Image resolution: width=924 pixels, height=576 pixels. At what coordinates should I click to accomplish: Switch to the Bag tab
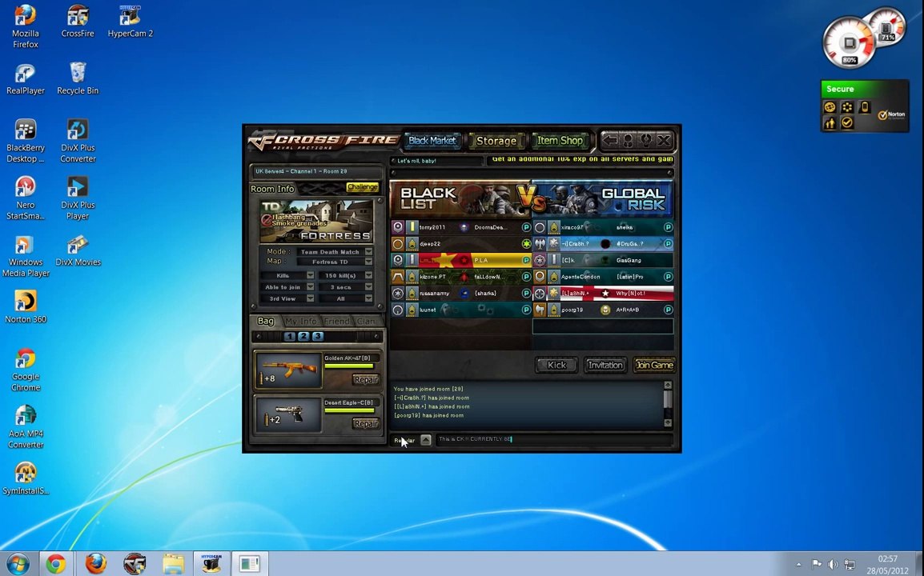[266, 321]
